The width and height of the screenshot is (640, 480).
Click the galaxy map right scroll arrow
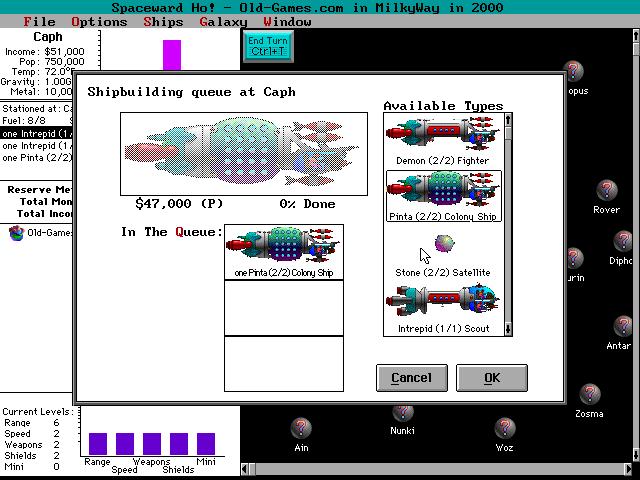[x=629, y=468]
